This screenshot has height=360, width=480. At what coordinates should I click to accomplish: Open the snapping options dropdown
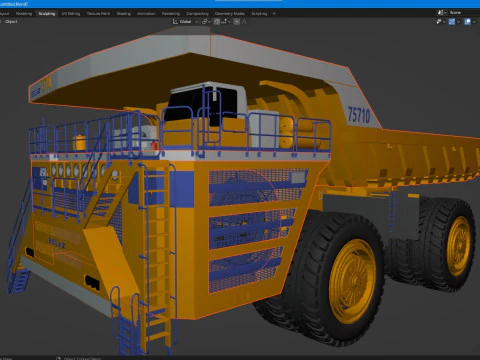point(225,22)
